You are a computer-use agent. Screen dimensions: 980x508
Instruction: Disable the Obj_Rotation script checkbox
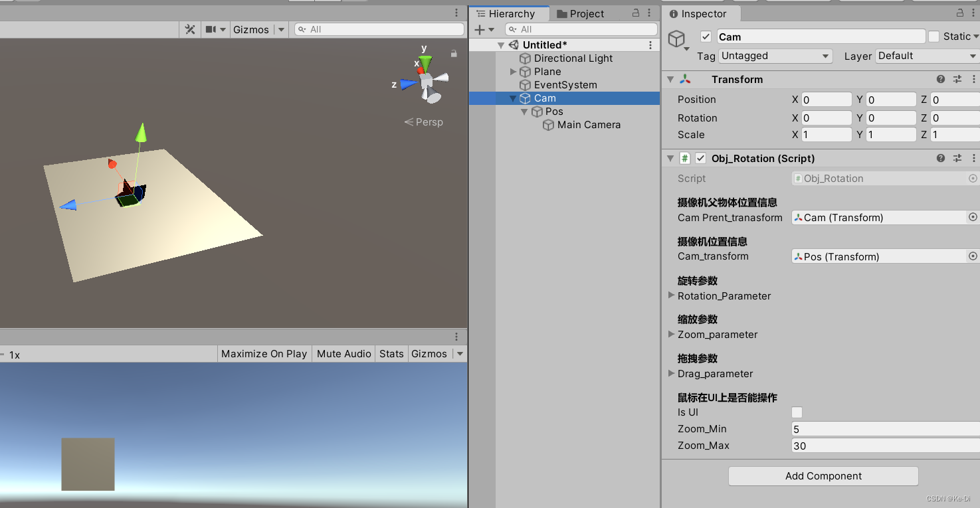click(701, 158)
